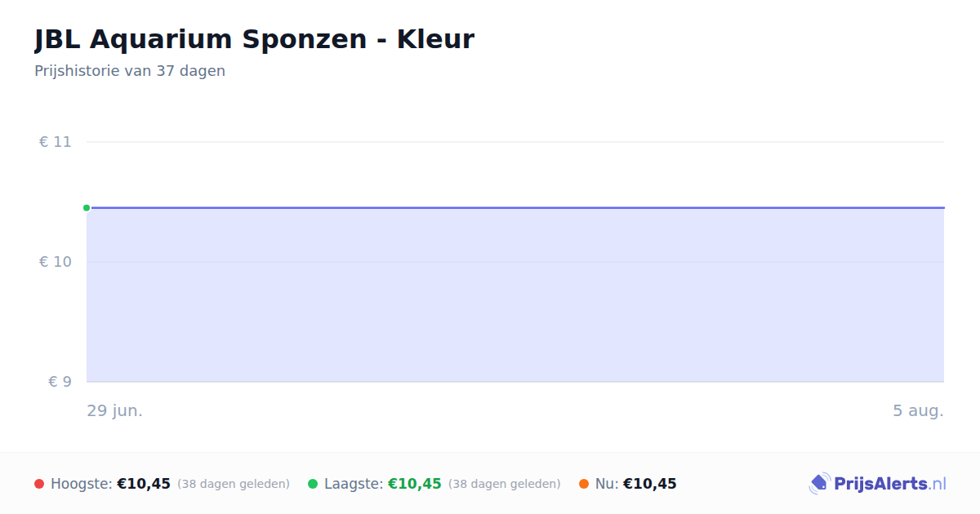Click the green Laagste indicator dot
Image resolution: width=980 pixels, height=514 pixels.
point(313,484)
